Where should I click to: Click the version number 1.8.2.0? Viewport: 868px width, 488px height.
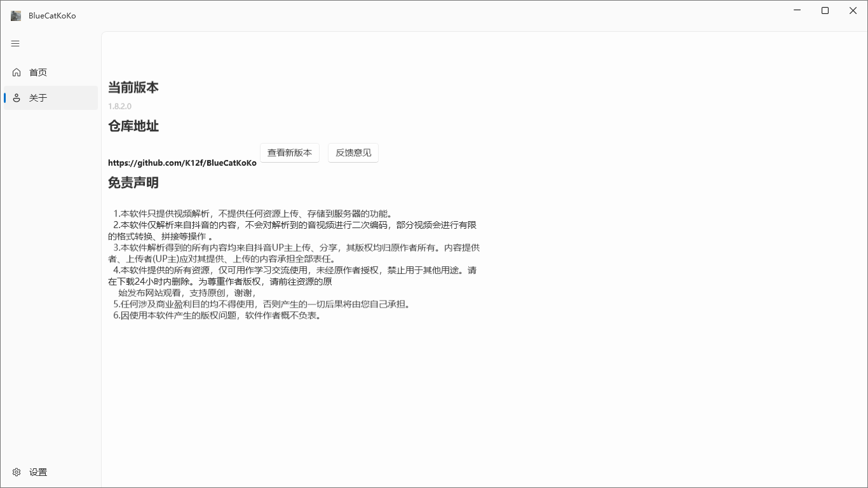tap(119, 105)
